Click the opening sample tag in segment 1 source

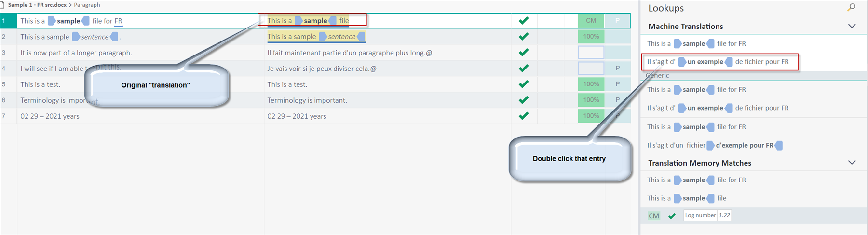click(52, 21)
